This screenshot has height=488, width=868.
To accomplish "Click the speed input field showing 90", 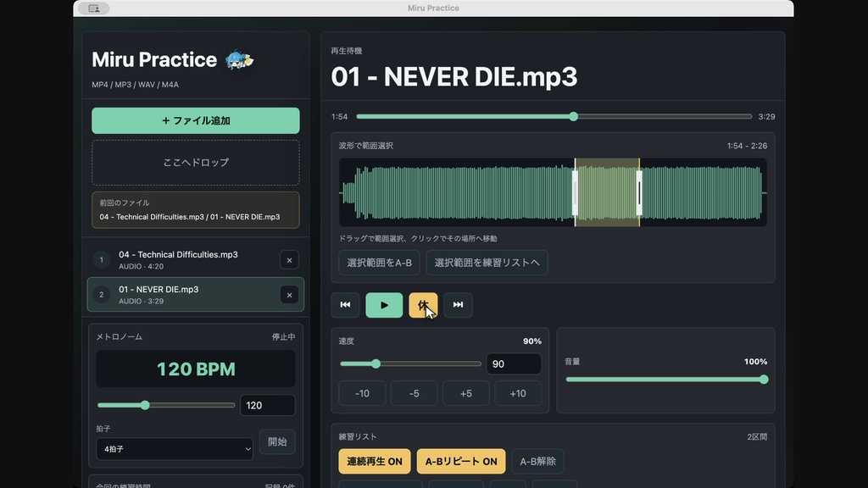I will pos(514,363).
